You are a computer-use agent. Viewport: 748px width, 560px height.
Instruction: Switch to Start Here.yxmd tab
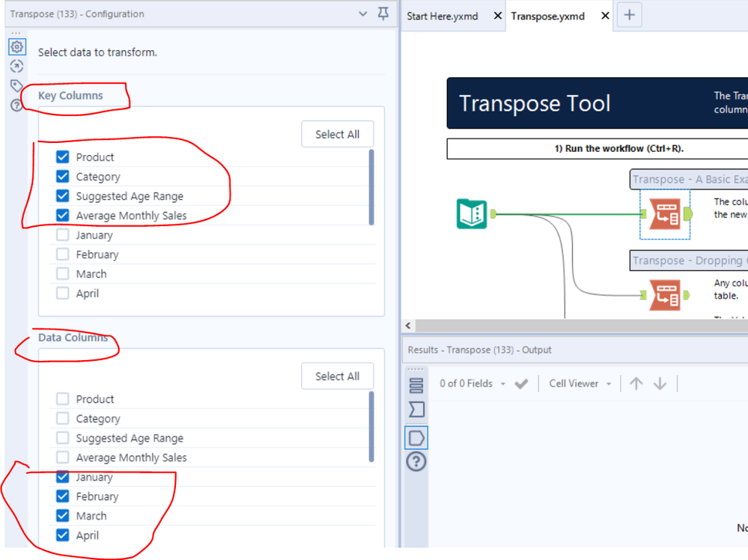tap(443, 16)
